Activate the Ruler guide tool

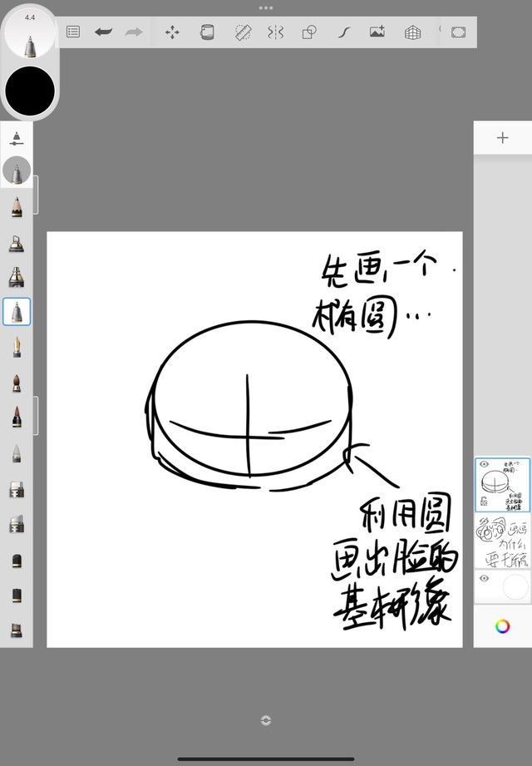coord(243,32)
